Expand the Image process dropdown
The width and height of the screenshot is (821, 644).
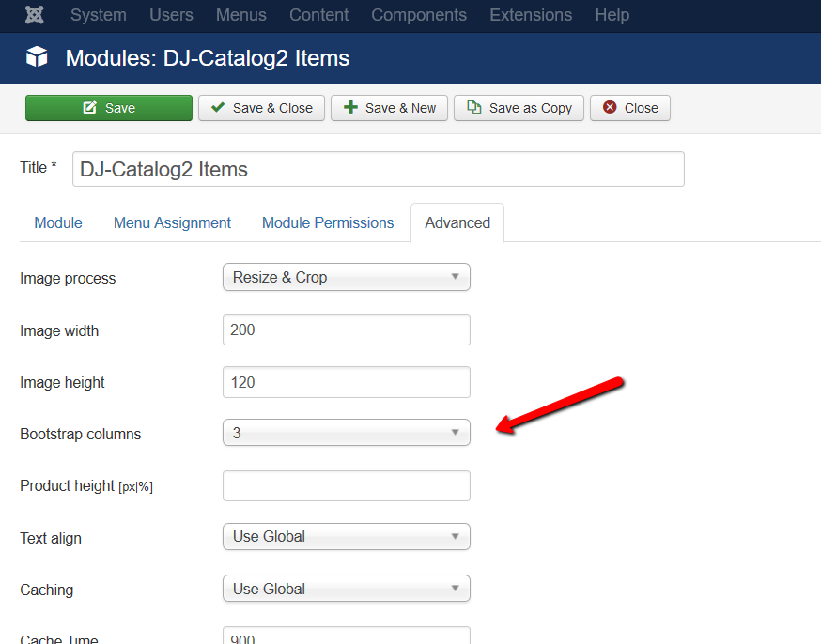(x=346, y=277)
